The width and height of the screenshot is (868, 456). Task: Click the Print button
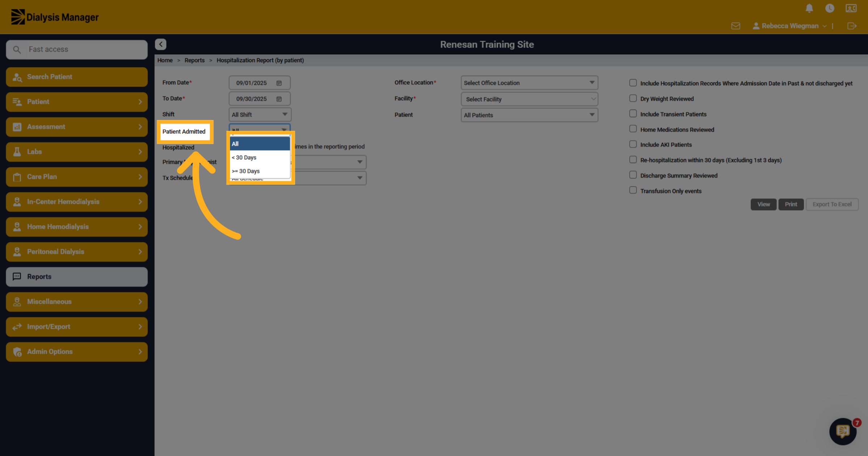coord(791,204)
